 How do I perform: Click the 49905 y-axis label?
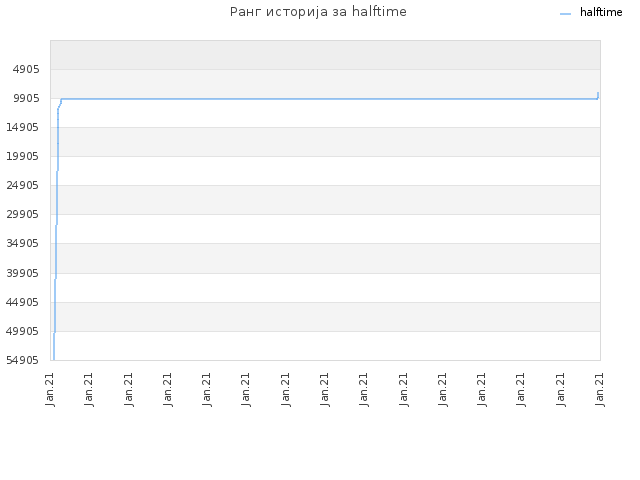pyautogui.click(x=22, y=331)
